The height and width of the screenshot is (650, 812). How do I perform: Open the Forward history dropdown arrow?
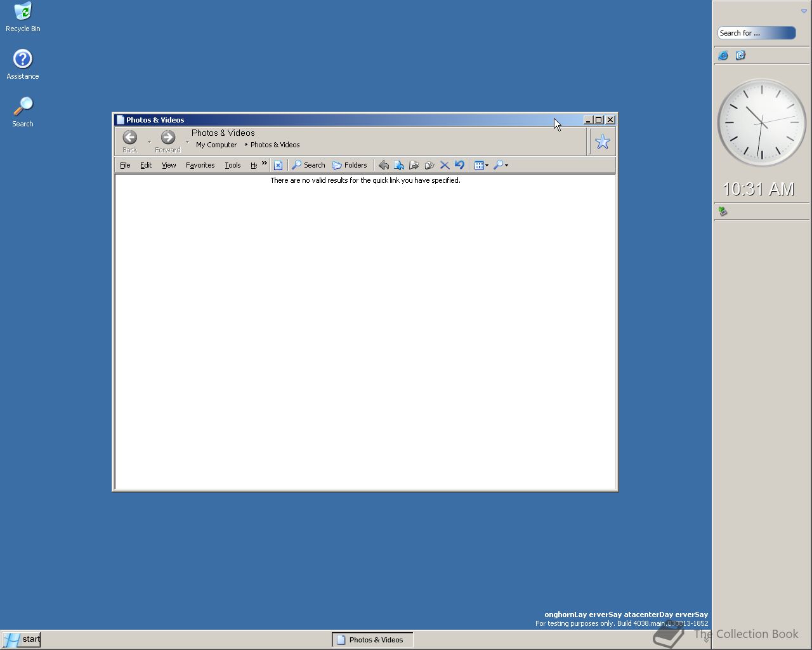187,142
